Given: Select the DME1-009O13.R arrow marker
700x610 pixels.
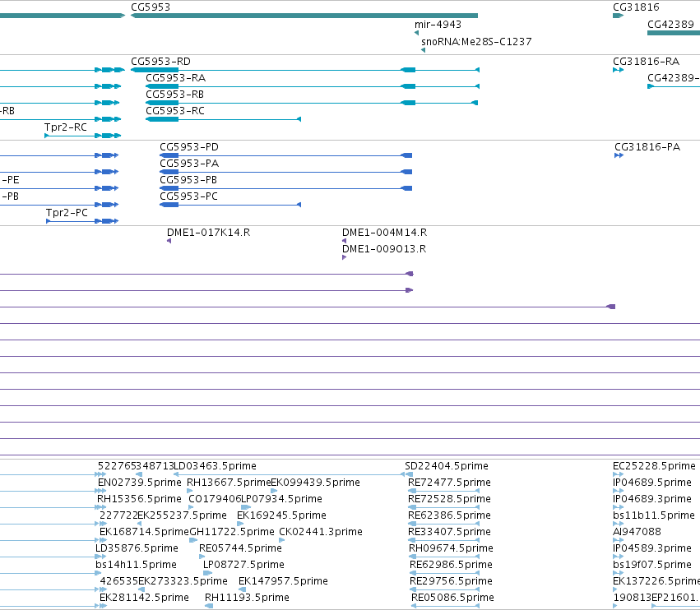Looking at the screenshot, I should coord(344,257).
